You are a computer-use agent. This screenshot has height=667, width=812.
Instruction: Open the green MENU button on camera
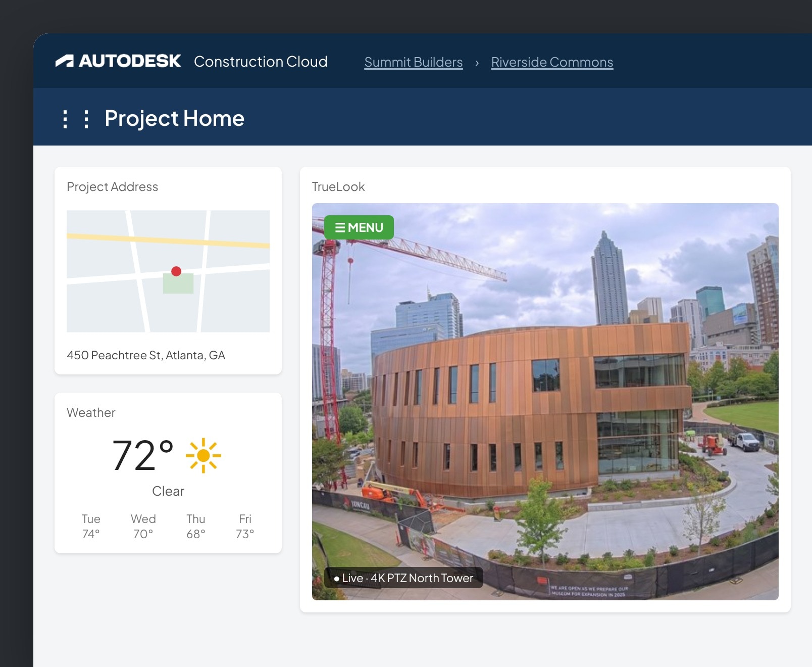tap(359, 227)
